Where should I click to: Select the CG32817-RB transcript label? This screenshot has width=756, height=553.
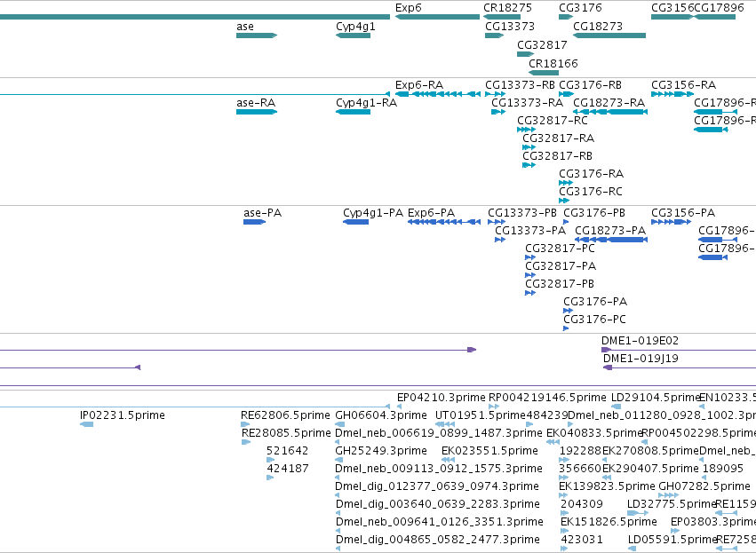point(557,156)
